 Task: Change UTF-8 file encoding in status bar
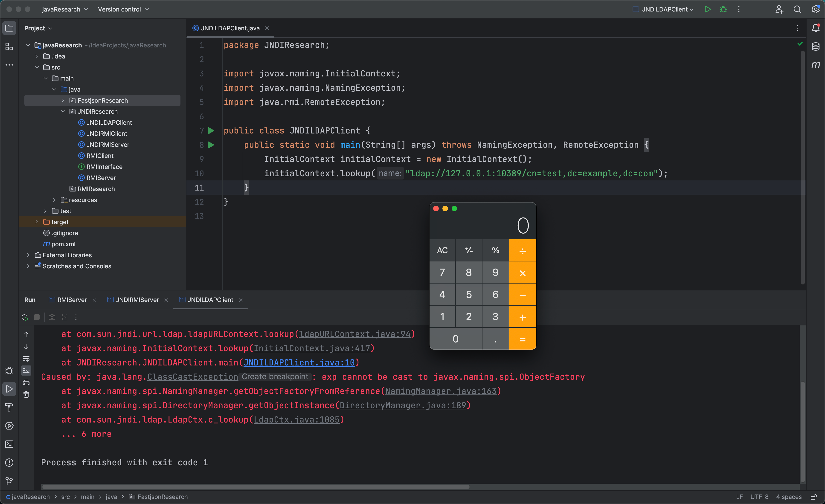[x=759, y=497]
